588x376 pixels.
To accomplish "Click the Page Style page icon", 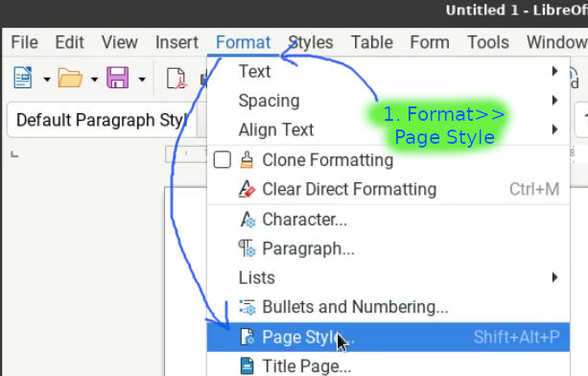I will 247,337.
